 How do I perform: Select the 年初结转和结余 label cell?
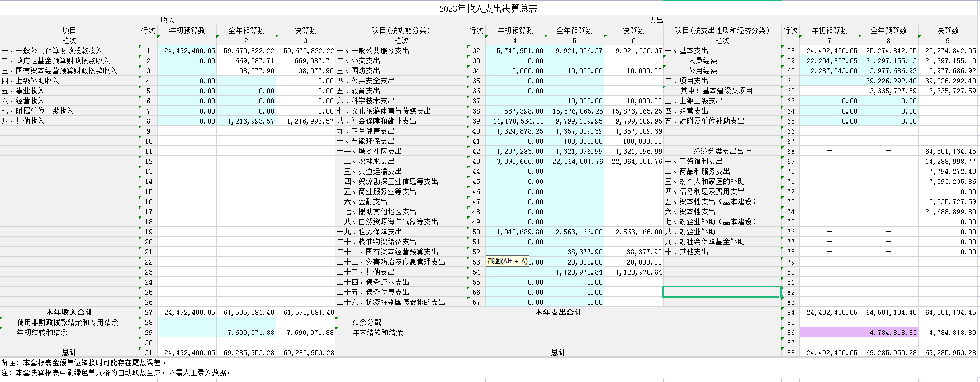tap(42, 332)
